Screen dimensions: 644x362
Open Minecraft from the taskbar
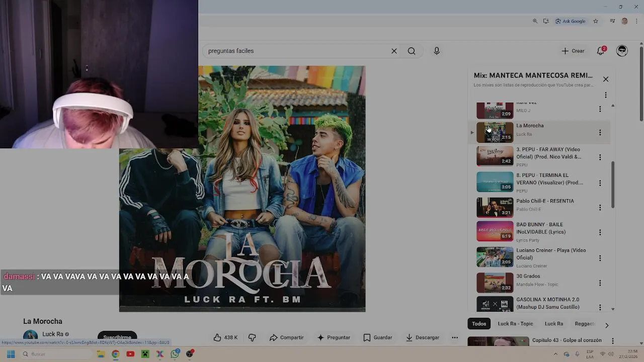point(145,354)
